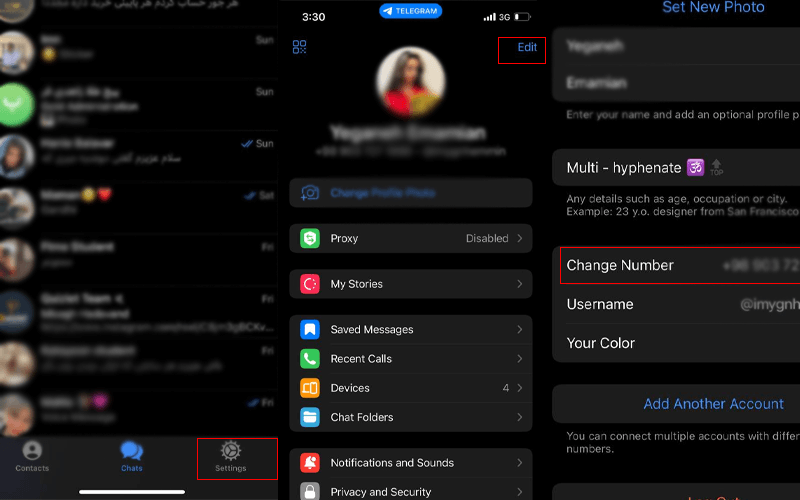Open My Stories

[x=411, y=284]
